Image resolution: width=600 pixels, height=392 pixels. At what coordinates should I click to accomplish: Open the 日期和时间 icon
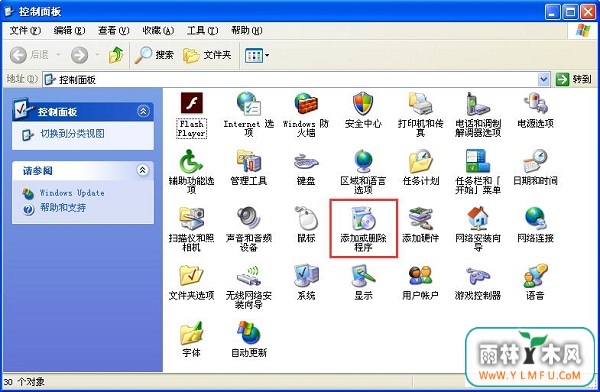click(535, 161)
